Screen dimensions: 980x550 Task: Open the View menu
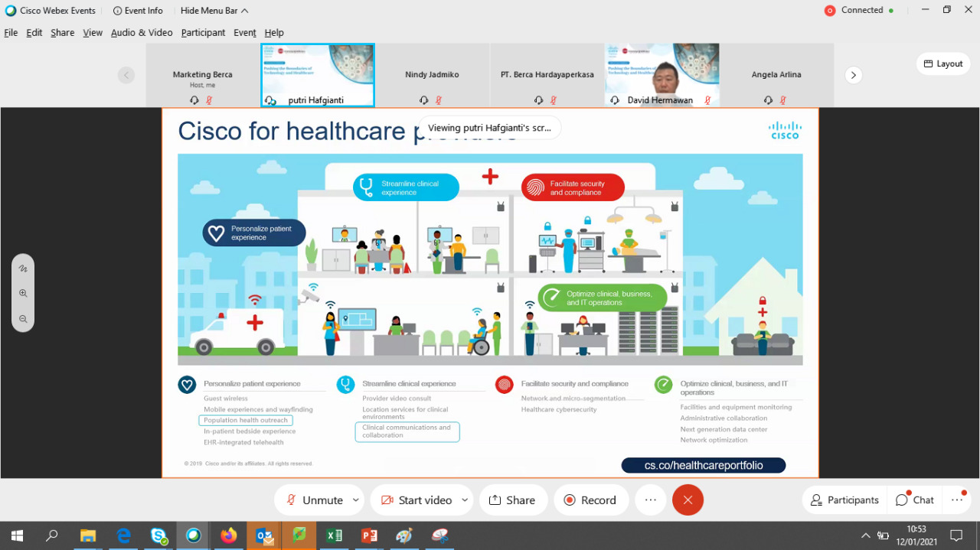93,33
